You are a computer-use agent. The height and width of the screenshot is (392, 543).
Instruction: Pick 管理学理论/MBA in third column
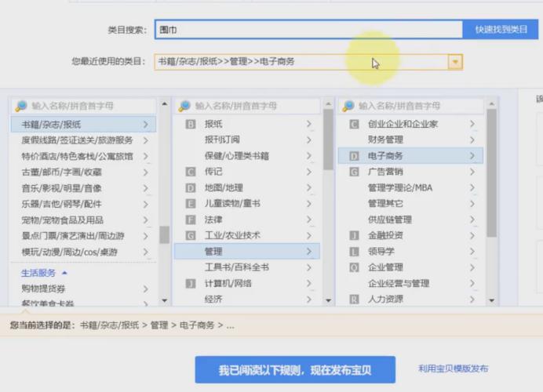click(410, 187)
